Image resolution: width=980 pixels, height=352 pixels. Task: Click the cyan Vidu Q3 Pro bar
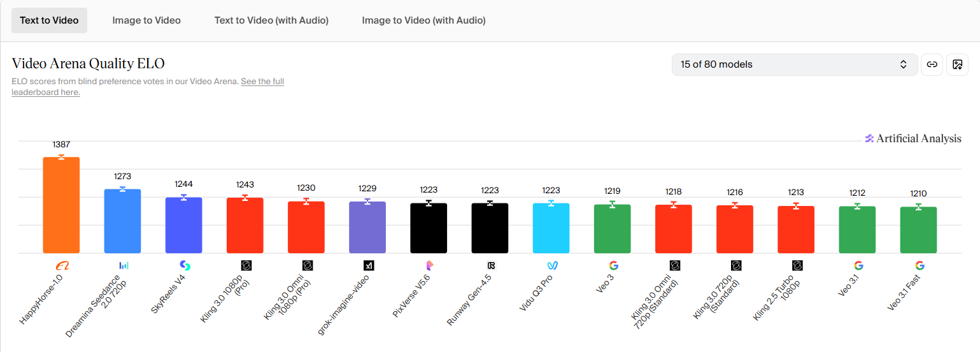point(551,228)
